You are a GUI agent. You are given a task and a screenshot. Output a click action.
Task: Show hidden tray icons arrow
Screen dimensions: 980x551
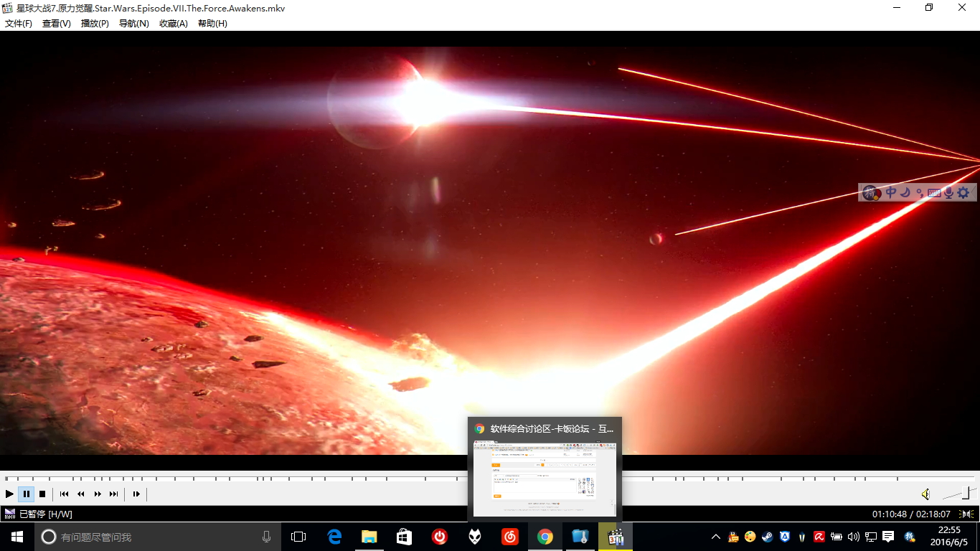[x=715, y=537]
